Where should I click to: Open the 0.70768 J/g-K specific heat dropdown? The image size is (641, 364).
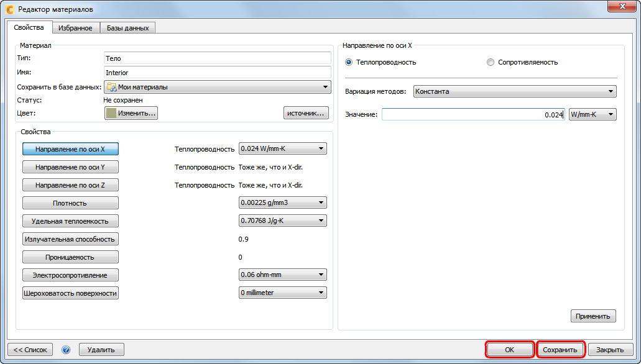(282, 221)
